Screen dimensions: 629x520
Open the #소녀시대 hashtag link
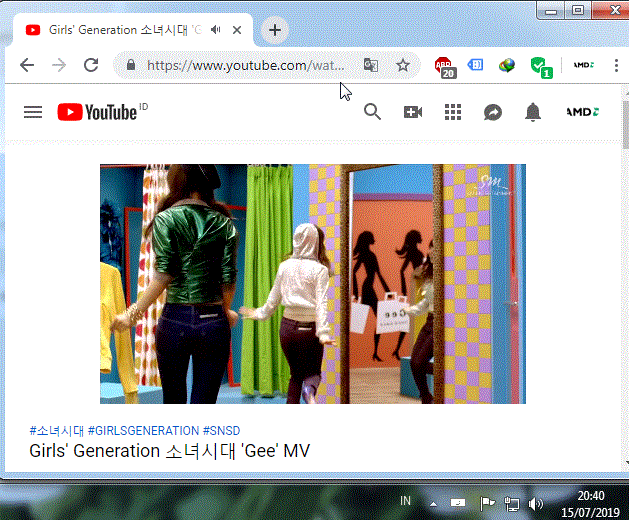tap(57, 431)
